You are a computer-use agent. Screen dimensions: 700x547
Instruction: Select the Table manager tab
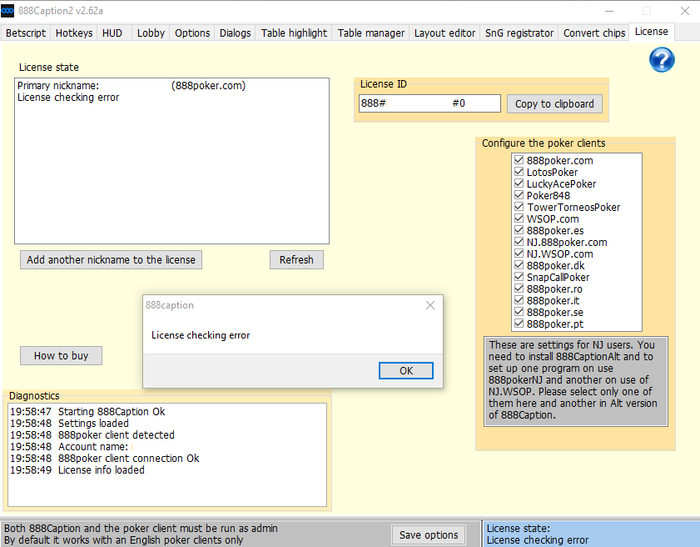(371, 33)
